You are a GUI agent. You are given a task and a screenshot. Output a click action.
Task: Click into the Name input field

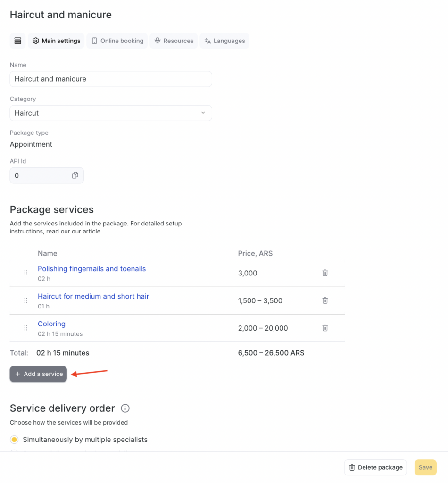pyautogui.click(x=111, y=79)
